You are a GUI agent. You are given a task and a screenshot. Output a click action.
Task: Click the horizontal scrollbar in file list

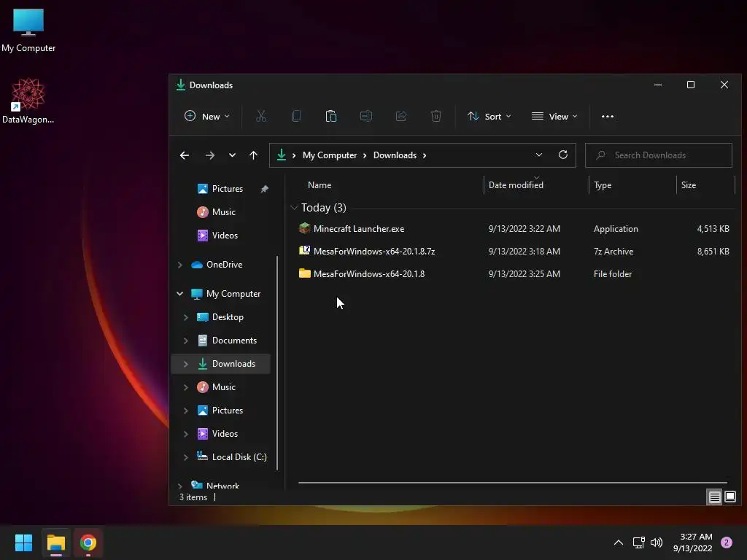point(513,483)
